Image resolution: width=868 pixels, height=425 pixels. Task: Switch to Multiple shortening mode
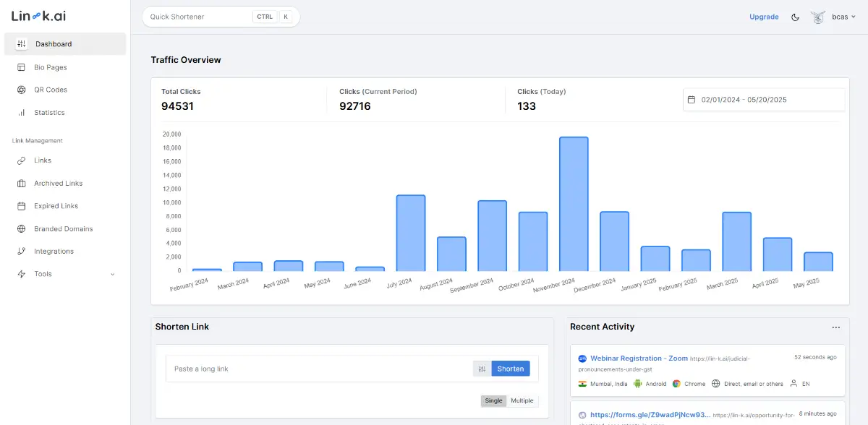522,400
